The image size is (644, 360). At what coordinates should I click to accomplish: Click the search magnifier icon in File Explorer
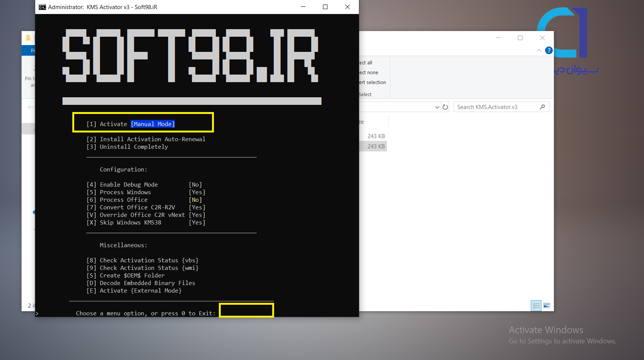click(x=542, y=107)
